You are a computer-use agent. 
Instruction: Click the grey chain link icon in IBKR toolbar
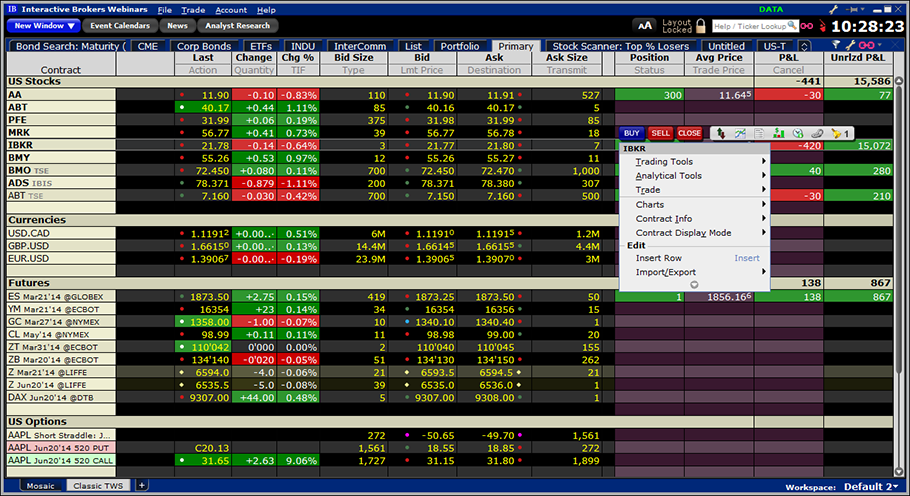pos(817,133)
